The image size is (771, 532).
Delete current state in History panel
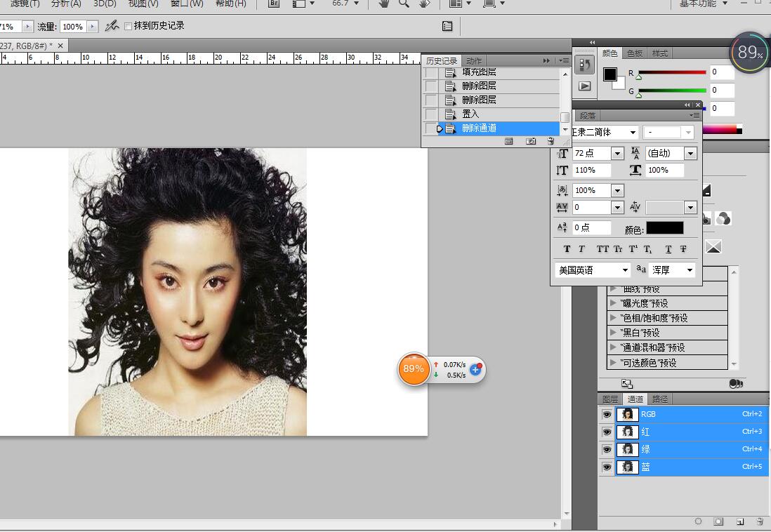coord(551,141)
